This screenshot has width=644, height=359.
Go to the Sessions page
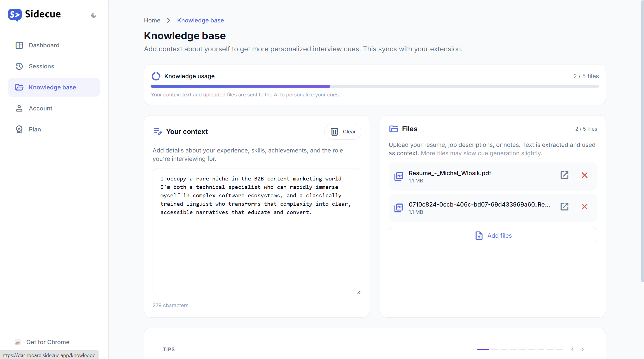tap(41, 66)
